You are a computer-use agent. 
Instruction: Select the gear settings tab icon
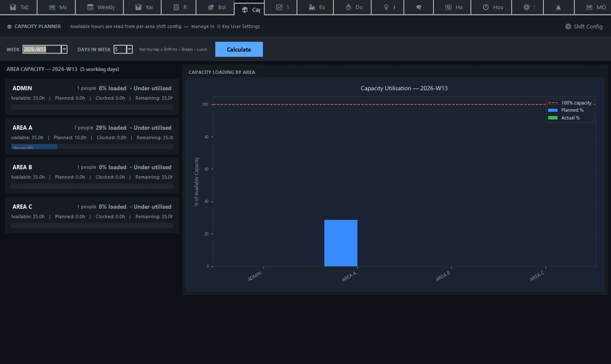point(527,7)
